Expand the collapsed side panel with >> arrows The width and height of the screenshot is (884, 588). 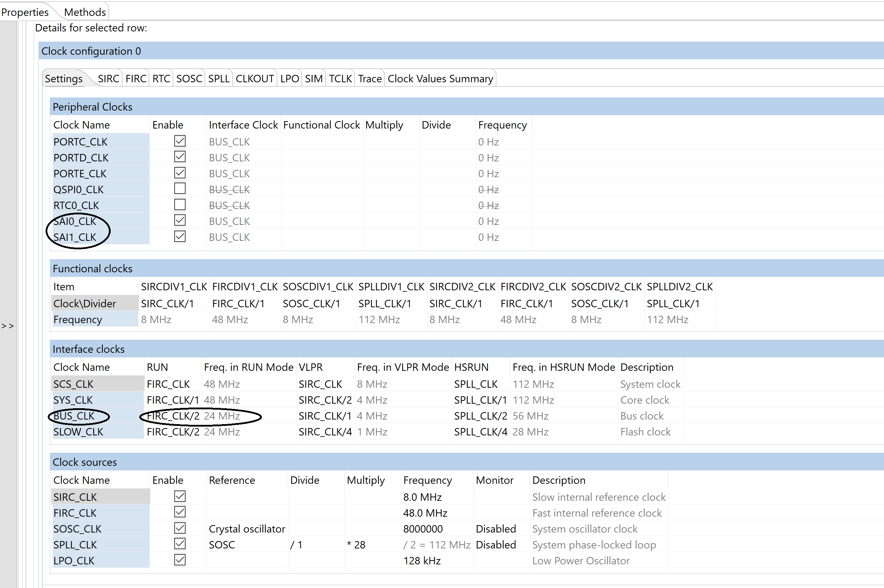[7, 326]
